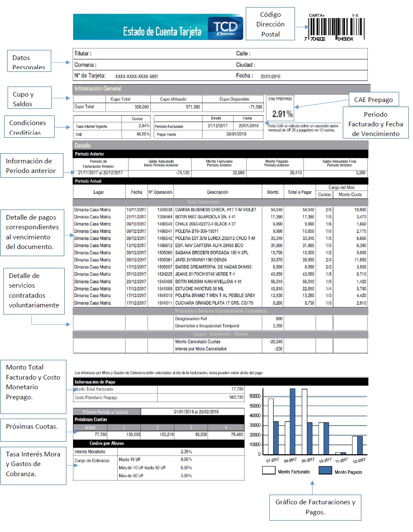Screen dimensions: 413x532
Task: Select row 'POLERA BRAND T MEN T-XL PEBBLE GREY'
Action: [220, 296]
